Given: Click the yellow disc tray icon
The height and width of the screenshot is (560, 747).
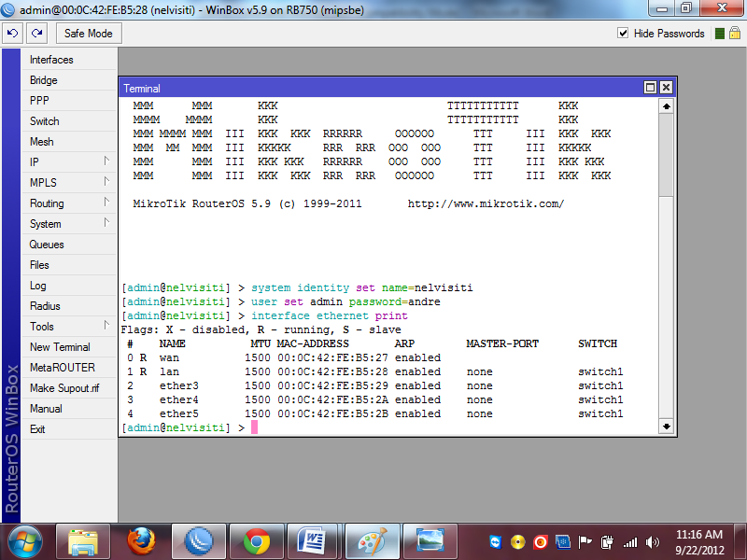Looking at the screenshot, I should click(518, 542).
